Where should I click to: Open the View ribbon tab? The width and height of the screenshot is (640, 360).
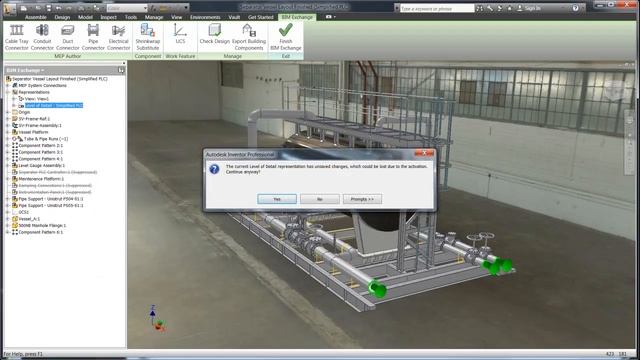pyautogui.click(x=176, y=17)
